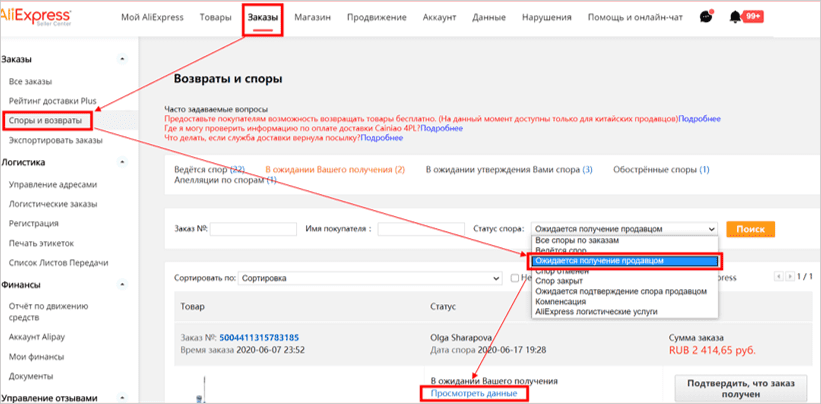Toggle the checkbox next to sorting dropdown
Screen dimensions: 821x404
click(x=515, y=278)
